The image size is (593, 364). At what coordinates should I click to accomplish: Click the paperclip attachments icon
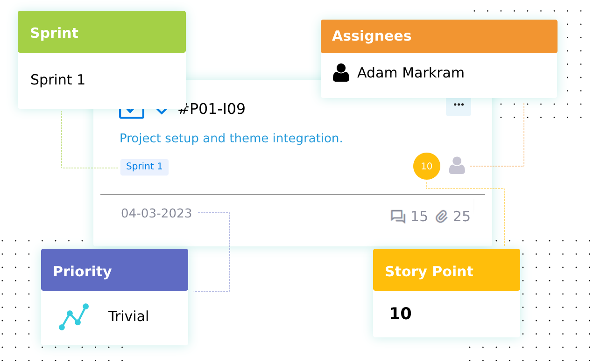click(x=442, y=217)
